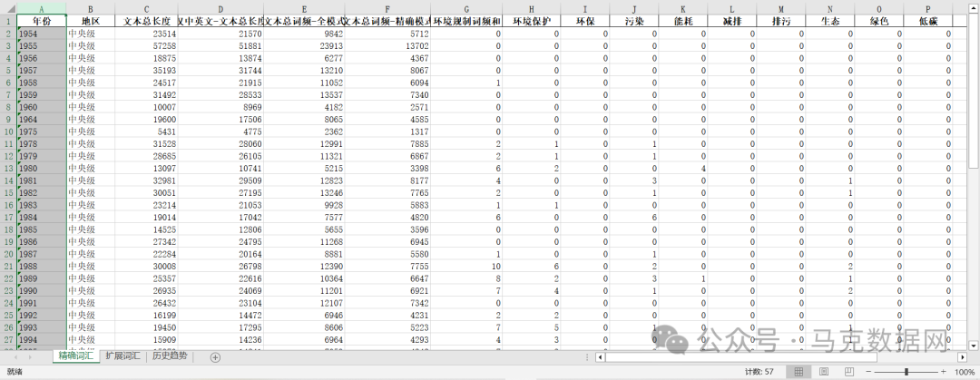The width and height of the screenshot is (980, 380).
Task: Click the 生态 header cell
Action: [x=829, y=21]
